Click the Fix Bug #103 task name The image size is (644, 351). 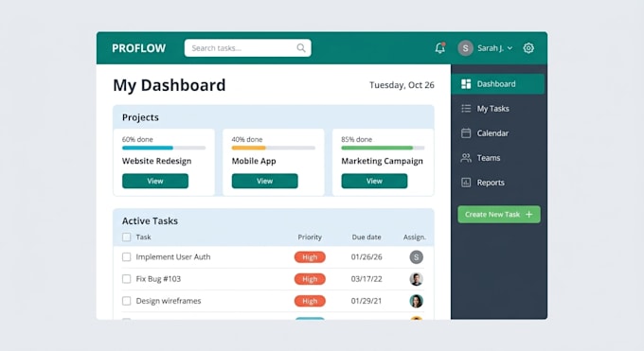[158, 279]
